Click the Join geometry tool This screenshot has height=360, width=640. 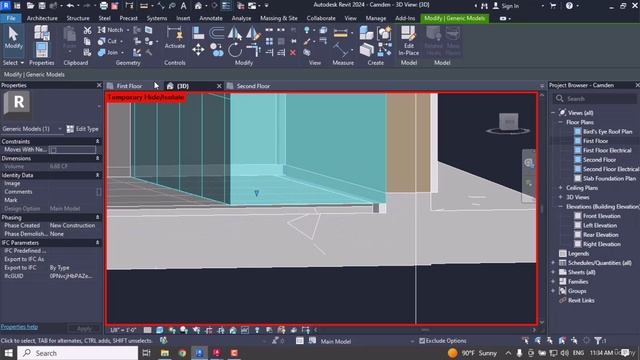tap(108, 52)
